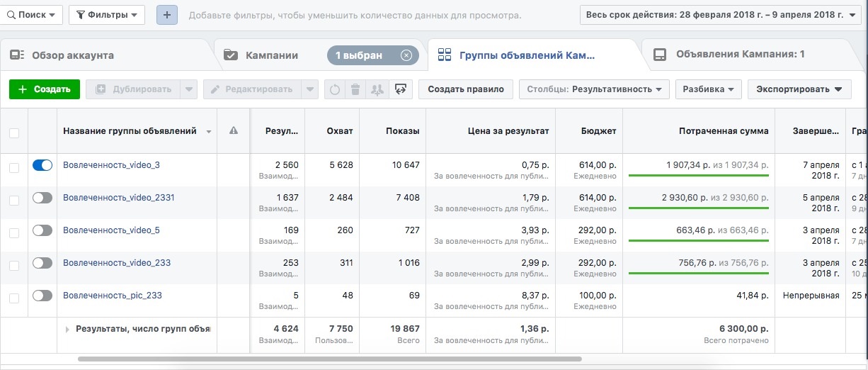Click the 614,00 р. budget of Вовлеченность_video_3

(x=595, y=165)
